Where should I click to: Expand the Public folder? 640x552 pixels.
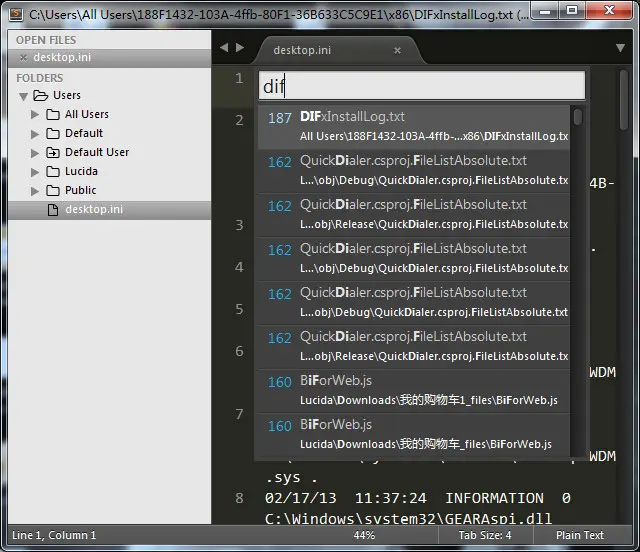(x=35, y=191)
